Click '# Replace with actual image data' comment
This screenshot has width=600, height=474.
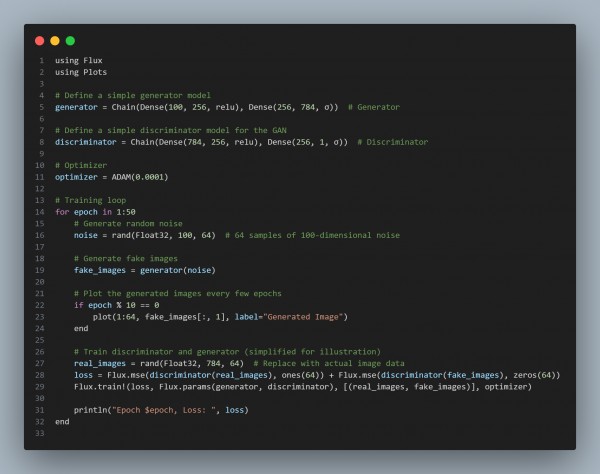(x=329, y=363)
